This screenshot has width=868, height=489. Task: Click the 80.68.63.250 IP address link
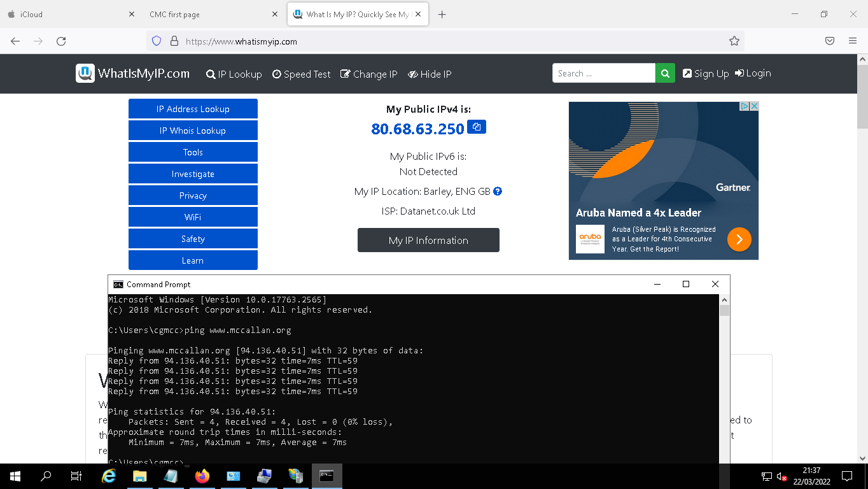417,129
